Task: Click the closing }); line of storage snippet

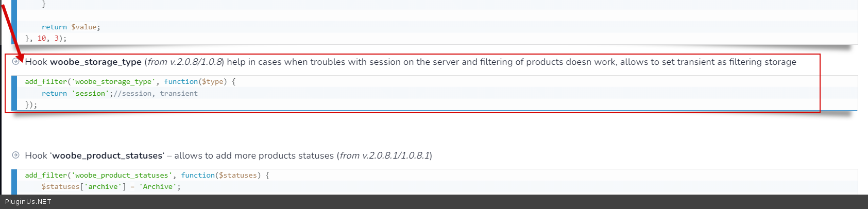Action: click(x=31, y=104)
